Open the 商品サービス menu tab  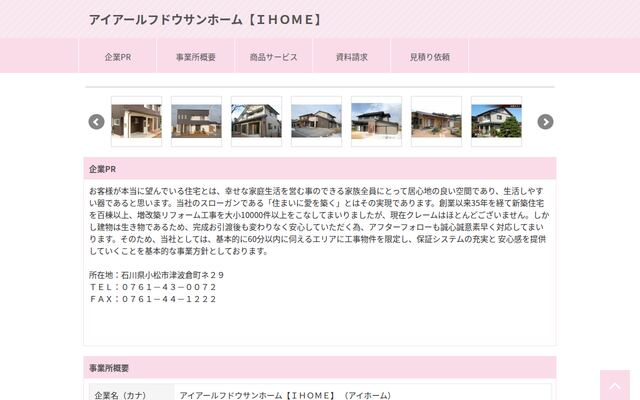coord(273,57)
